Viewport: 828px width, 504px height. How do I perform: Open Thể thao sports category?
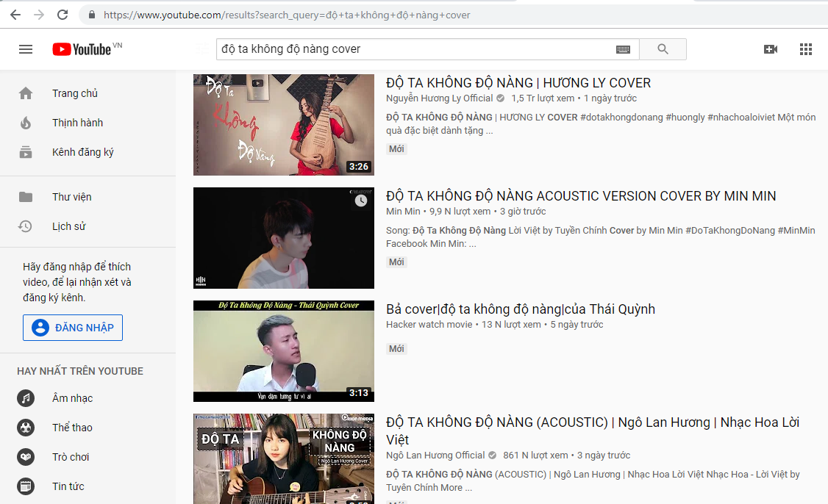pyautogui.click(x=72, y=428)
